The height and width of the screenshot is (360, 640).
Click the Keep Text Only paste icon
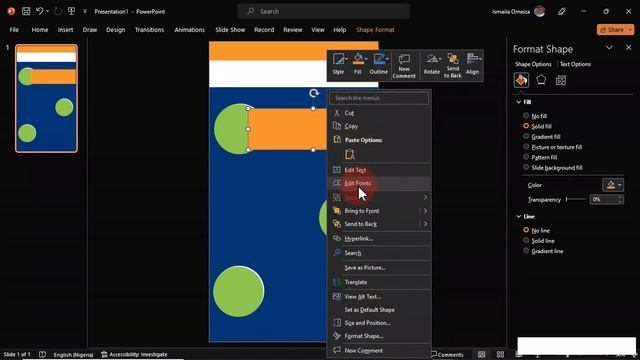coord(350,154)
